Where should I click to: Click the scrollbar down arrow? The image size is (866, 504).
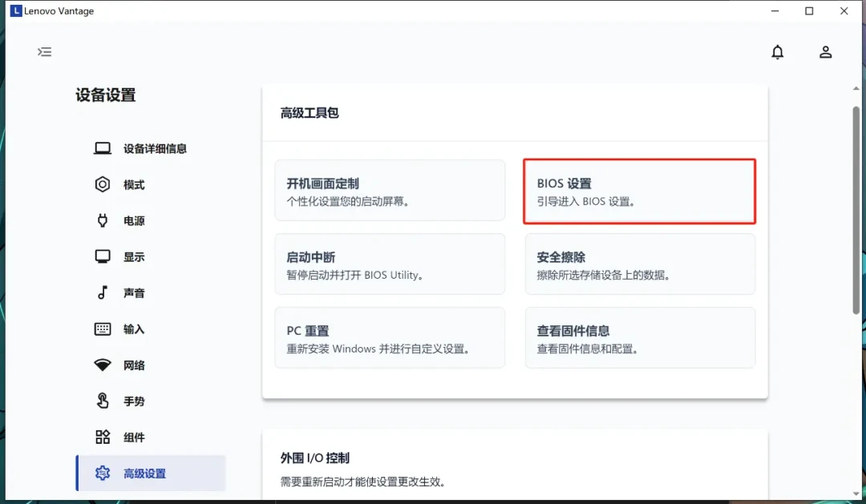(856, 494)
